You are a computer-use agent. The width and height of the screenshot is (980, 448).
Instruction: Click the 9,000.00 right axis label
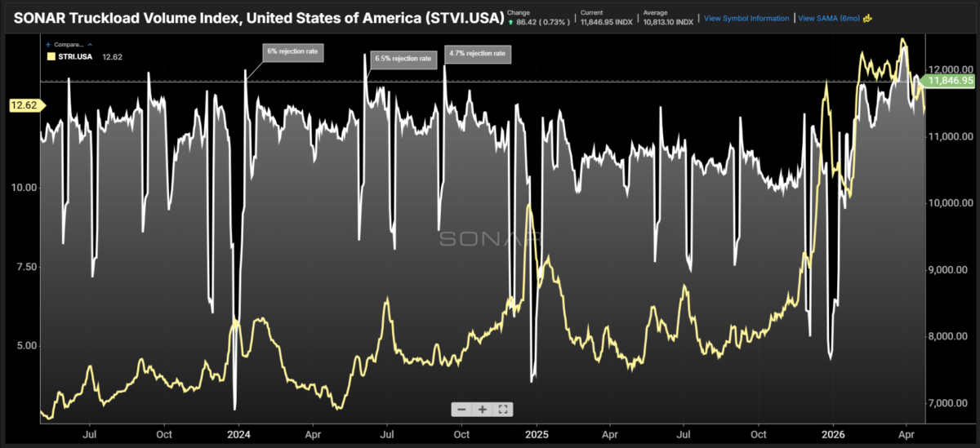(950, 270)
